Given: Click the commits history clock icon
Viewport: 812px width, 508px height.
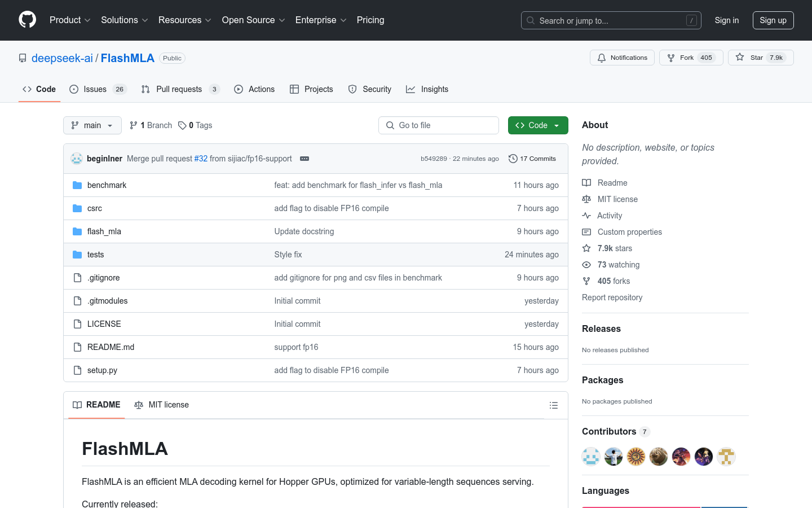Looking at the screenshot, I should click(x=513, y=159).
